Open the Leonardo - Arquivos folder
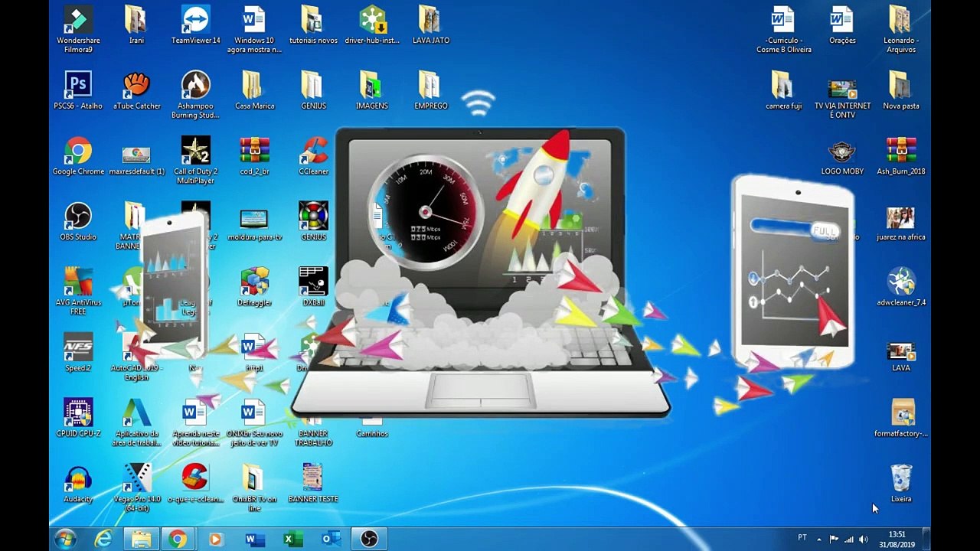Image resolution: width=980 pixels, height=551 pixels. click(x=900, y=29)
